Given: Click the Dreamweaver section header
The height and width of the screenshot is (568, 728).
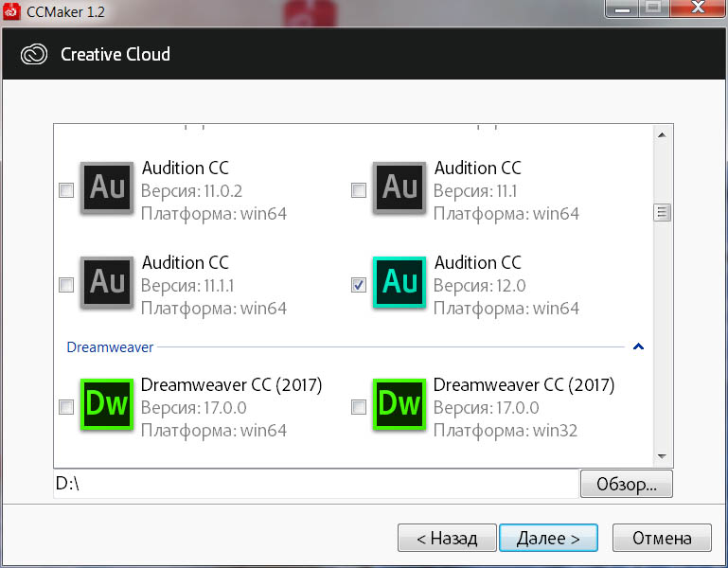Looking at the screenshot, I should click(x=110, y=347).
